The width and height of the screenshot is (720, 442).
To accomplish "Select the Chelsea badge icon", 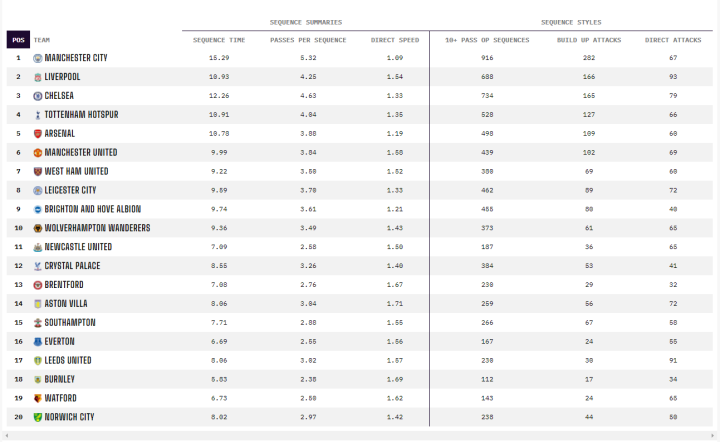I will [x=38, y=96].
